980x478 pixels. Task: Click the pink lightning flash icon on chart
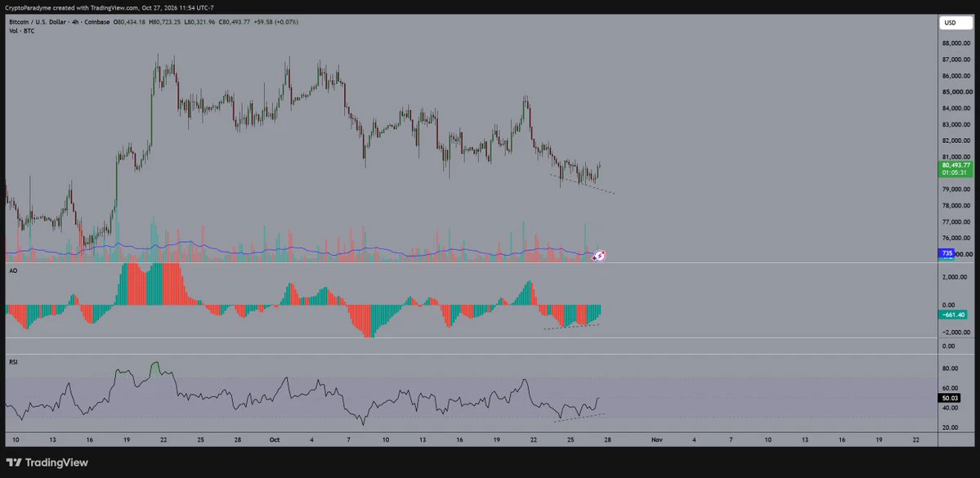pos(599,256)
